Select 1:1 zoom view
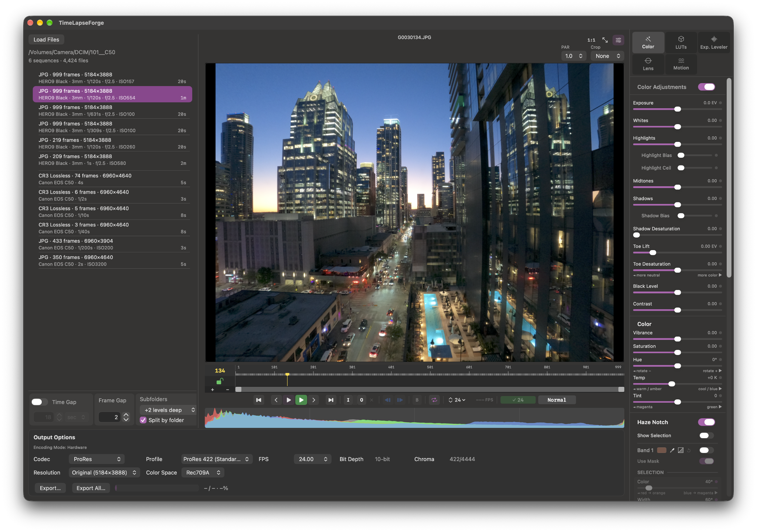This screenshot has height=532, width=757. pyautogui.click(x=591, y=40)
